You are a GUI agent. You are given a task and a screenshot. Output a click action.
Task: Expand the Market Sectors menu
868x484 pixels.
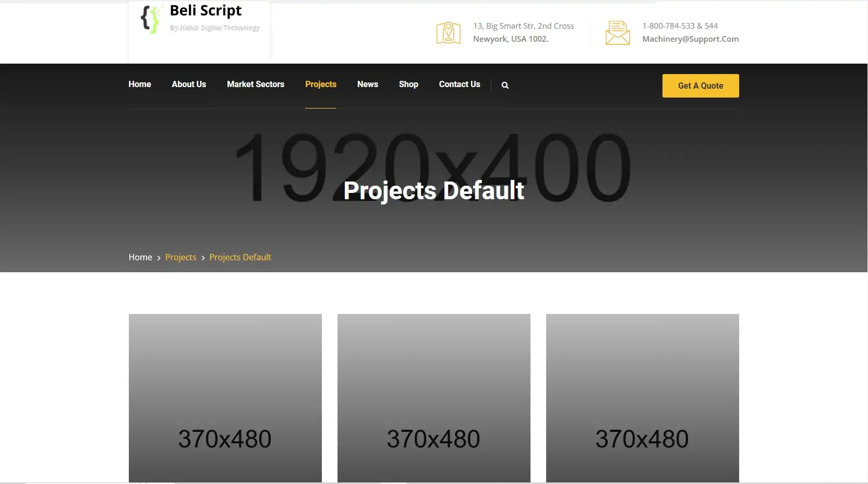coord(256,84)
